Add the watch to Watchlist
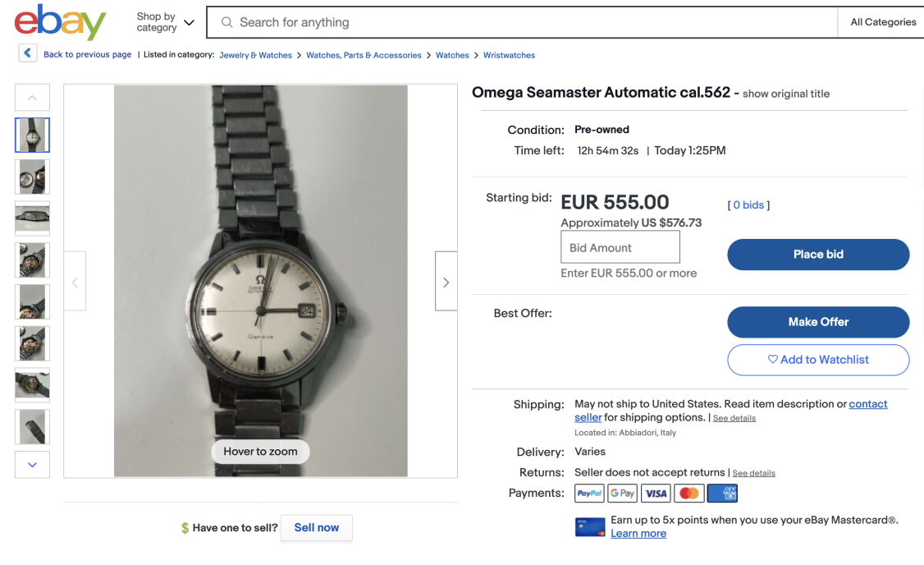Image resolution: width=924 pixels, height=565 pixels. 818,360
